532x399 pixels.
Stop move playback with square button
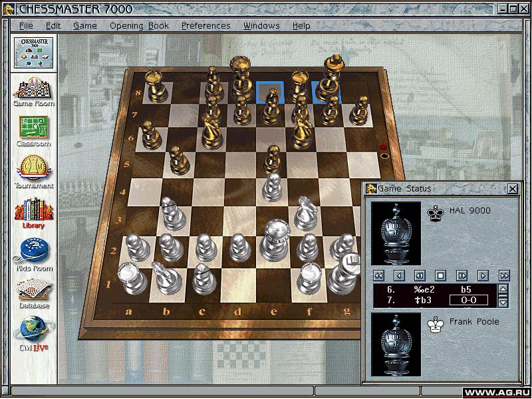point(441,275)
